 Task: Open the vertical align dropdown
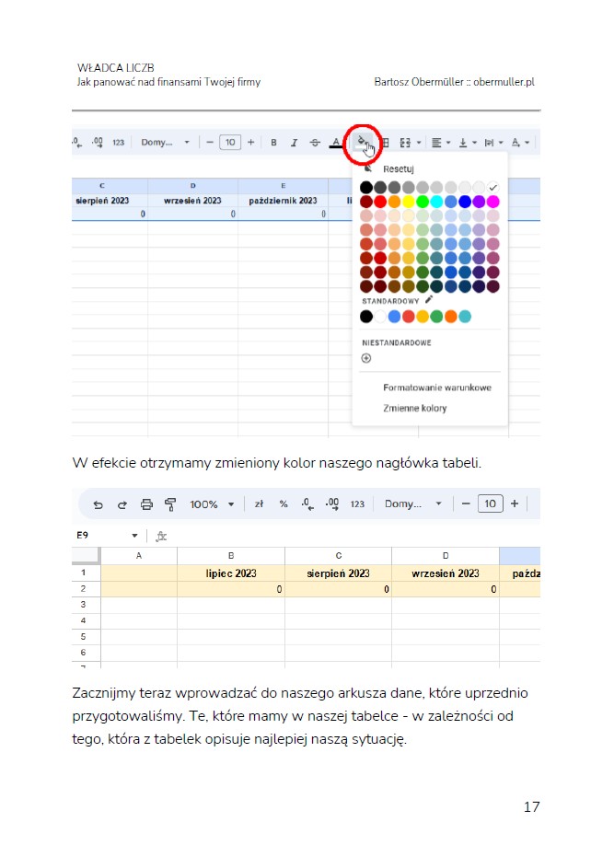pyautogui.click(x=468, y=143)
